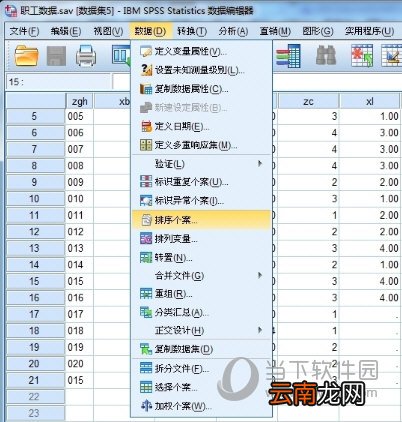Click the 标识异常个案 menu icon
The height and width of the screenshot is (422, 402).
coord(146,200)
